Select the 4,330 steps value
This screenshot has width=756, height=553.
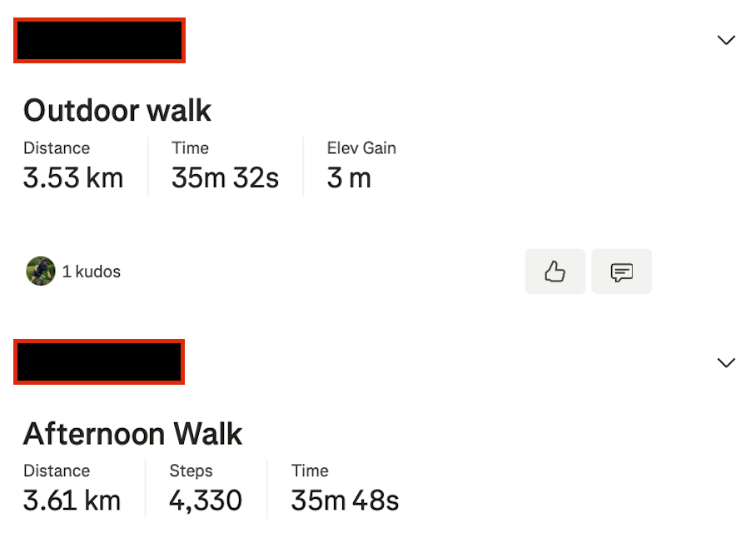(206, 501)
